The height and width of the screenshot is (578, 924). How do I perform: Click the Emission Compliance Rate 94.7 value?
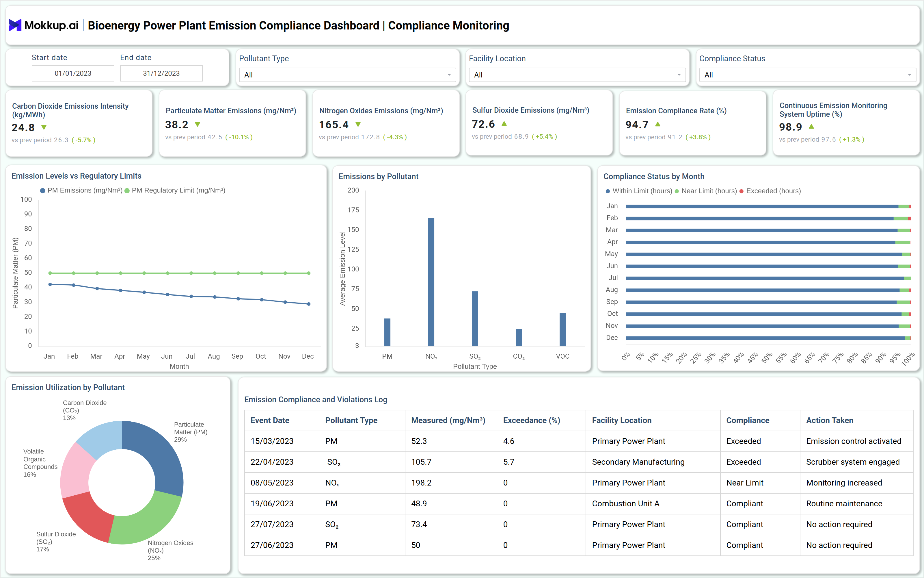(636, 125)
